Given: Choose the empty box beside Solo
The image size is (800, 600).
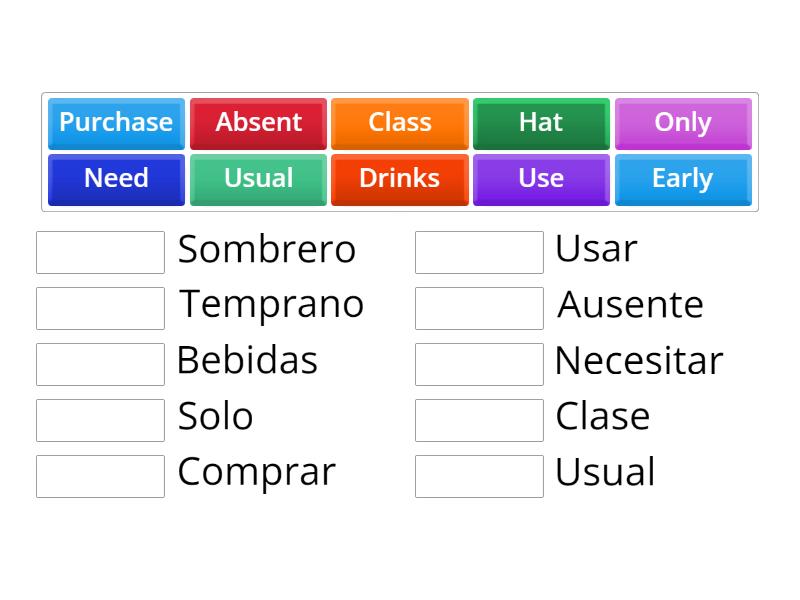Looking at the screenshot, I should (x=100, y=420).
